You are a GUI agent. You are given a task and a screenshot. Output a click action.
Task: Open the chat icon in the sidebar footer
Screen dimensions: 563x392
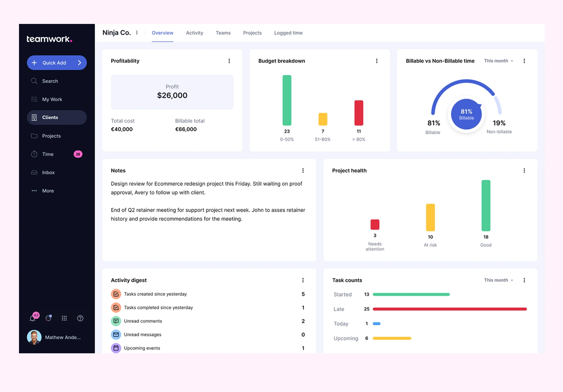[49, 318]
